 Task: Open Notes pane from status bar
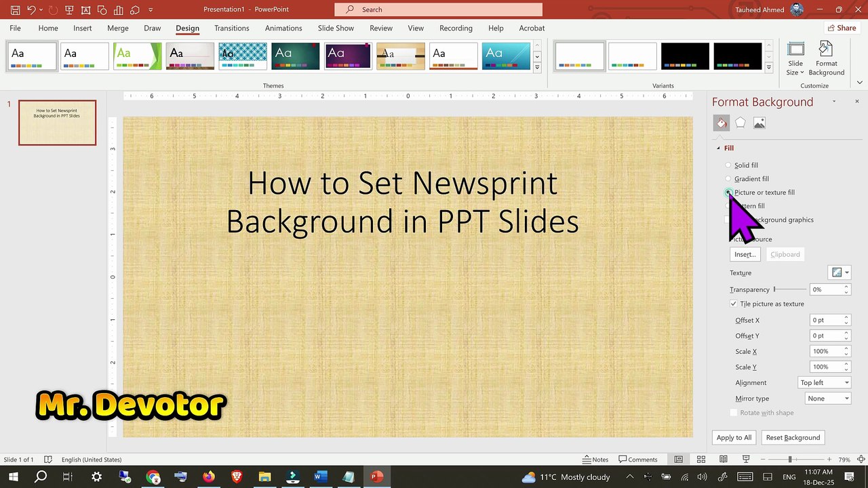[x=595, y=460]
